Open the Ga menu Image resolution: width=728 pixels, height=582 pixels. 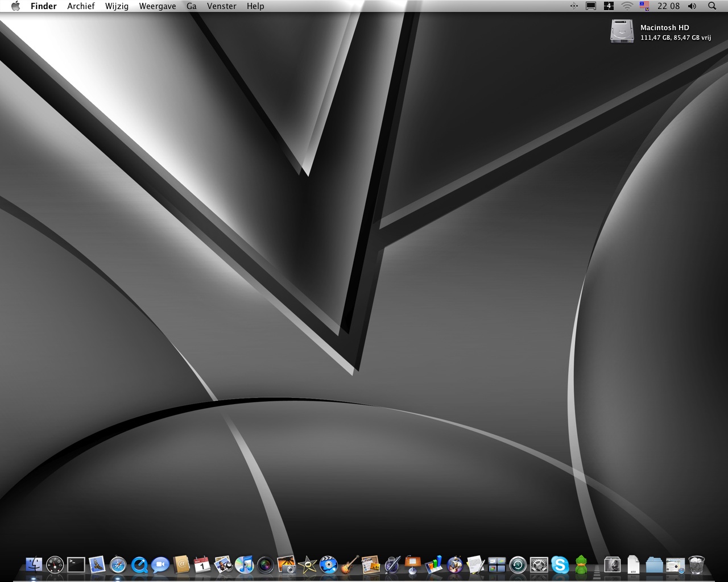click(192, 6)
